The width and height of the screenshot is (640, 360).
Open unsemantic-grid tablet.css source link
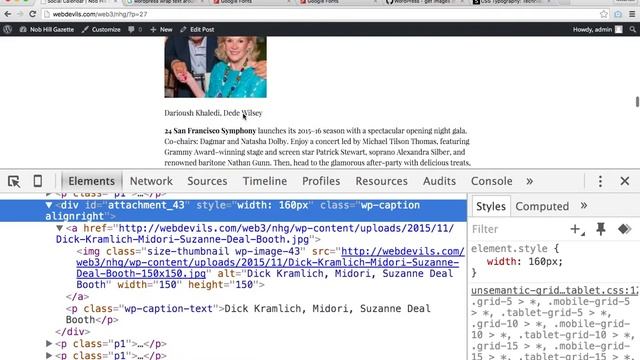[554, 290]
